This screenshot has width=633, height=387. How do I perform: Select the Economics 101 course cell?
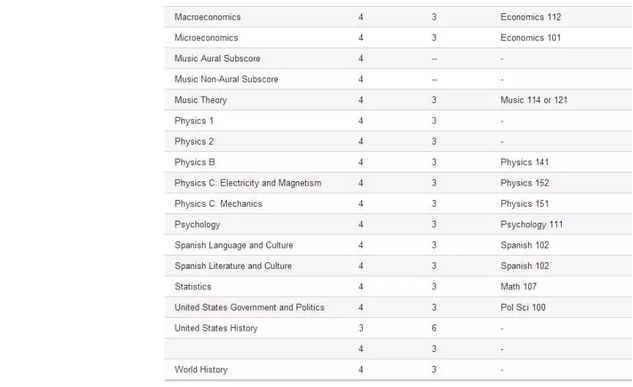(530, 38)
